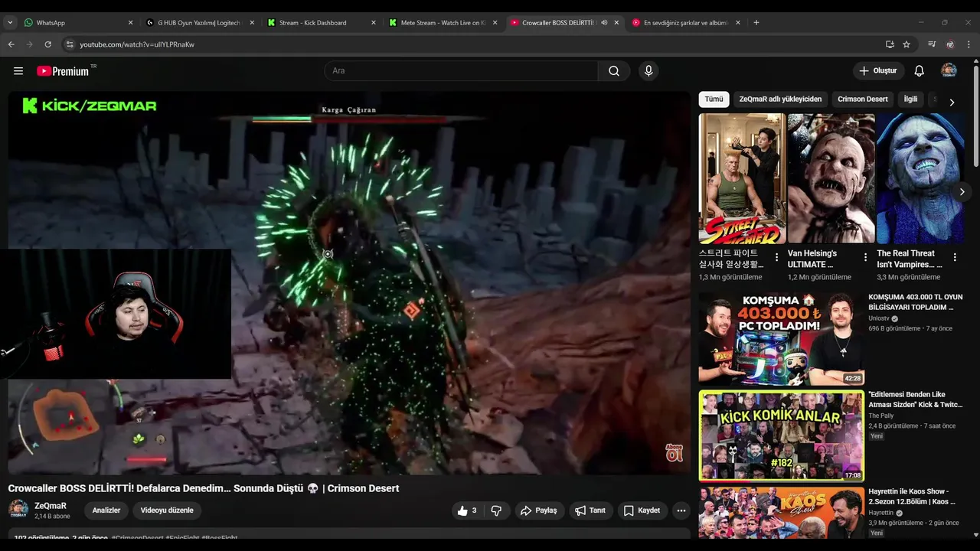This screenshot has width=980, height=551.
Task: Switch to Mete Stream Kick tab
Action: coord(443,23)
